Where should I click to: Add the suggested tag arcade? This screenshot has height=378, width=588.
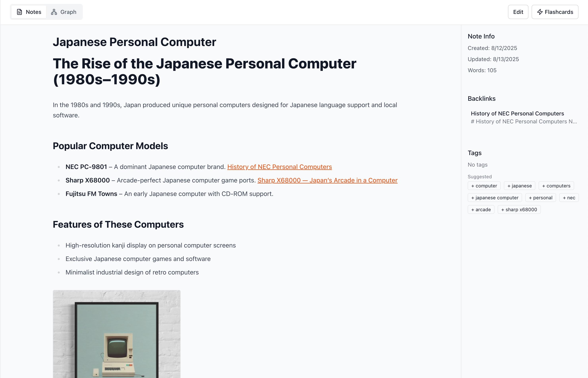click(481, 210)
